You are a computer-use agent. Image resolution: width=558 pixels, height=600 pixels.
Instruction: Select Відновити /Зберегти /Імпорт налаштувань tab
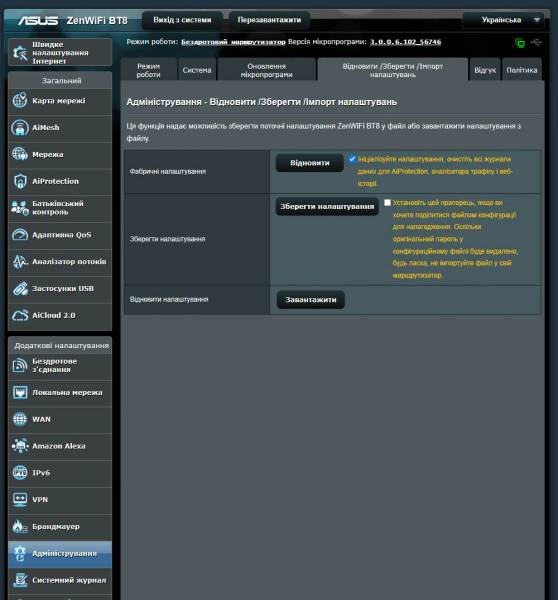393,70
